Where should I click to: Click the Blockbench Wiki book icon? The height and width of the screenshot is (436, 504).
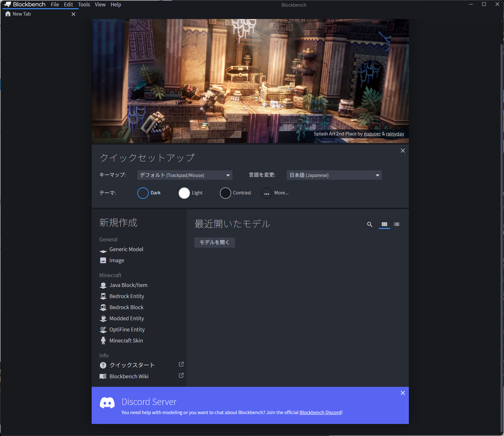point(103,376)
